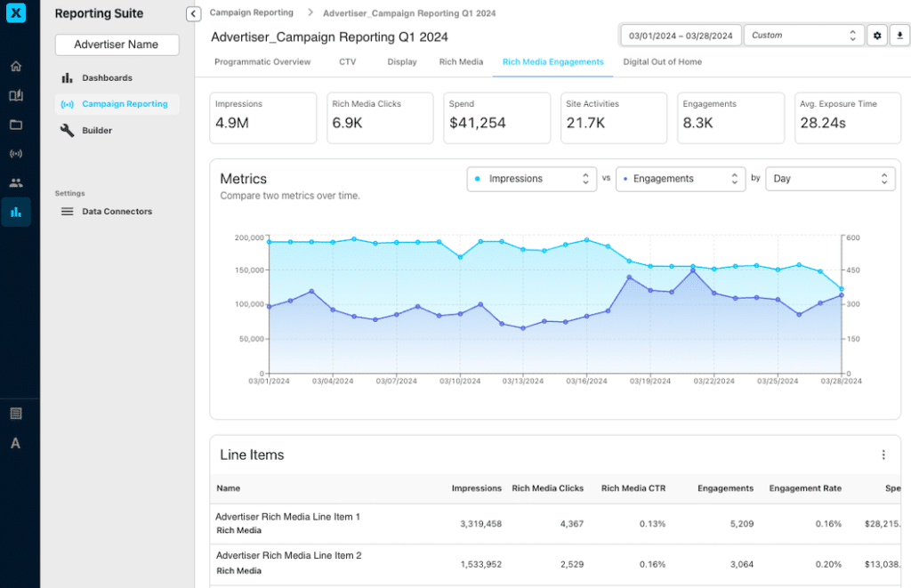Click the Advertiser Name field
This screenshot has width=911, height=588.
117,44
